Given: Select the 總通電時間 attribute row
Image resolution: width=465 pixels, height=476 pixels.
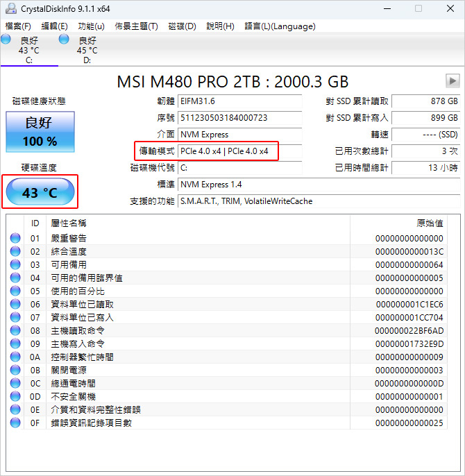Looking at the screenshot, I should coord(227,384).
